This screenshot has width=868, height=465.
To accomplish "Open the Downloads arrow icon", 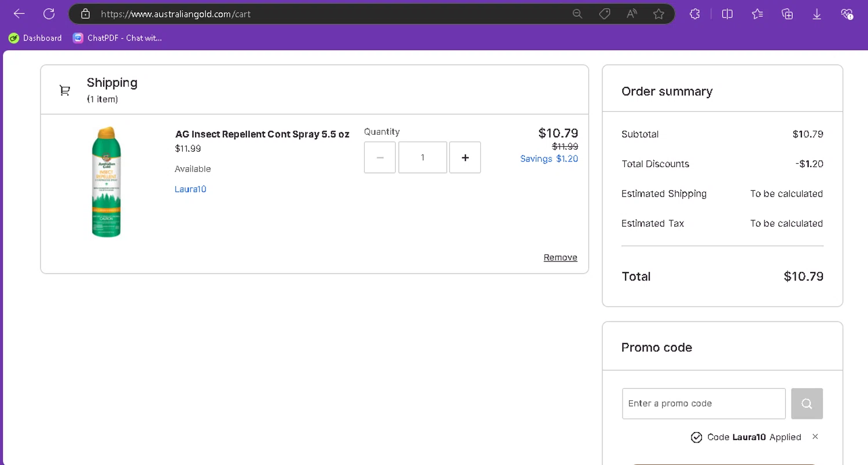I will (817, 14).
